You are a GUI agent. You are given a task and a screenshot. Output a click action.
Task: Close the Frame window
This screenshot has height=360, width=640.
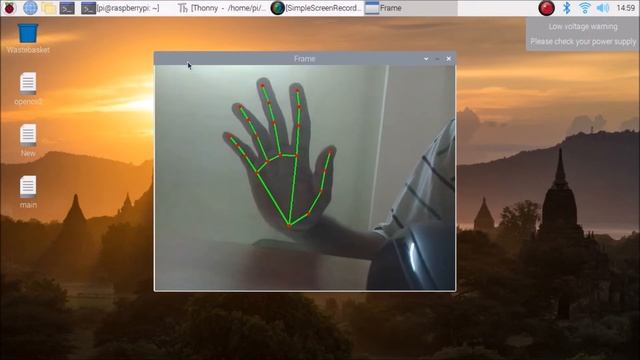coord(449,59)
